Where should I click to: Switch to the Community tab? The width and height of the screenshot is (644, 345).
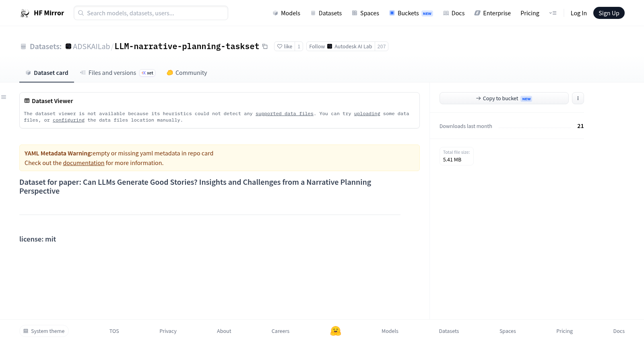pyautogui.click(x=187, y=73)
